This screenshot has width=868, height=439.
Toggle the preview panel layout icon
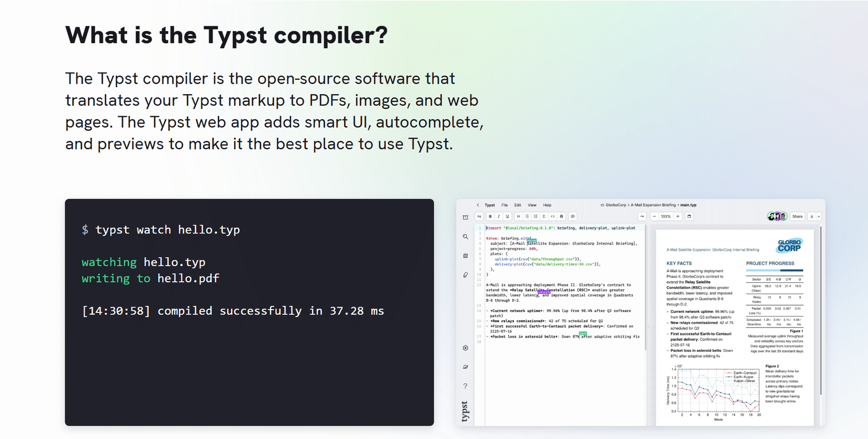[689, 217]
